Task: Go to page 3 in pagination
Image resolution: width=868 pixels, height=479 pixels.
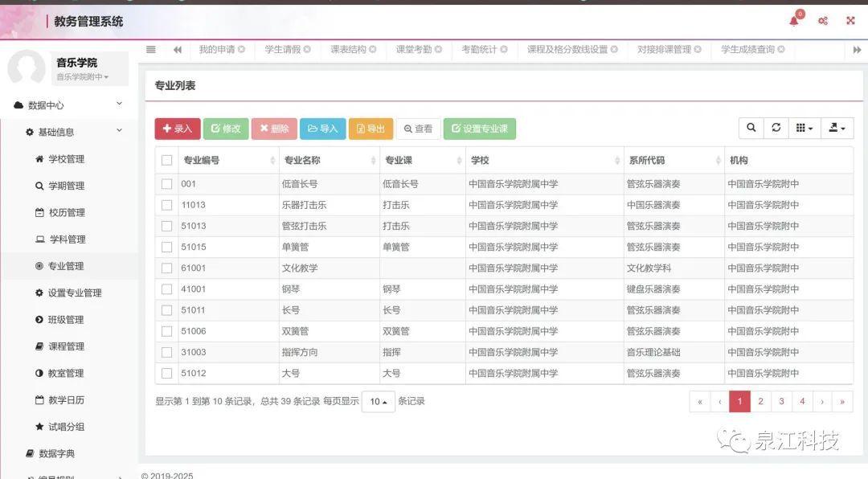Action: point(781,401)
